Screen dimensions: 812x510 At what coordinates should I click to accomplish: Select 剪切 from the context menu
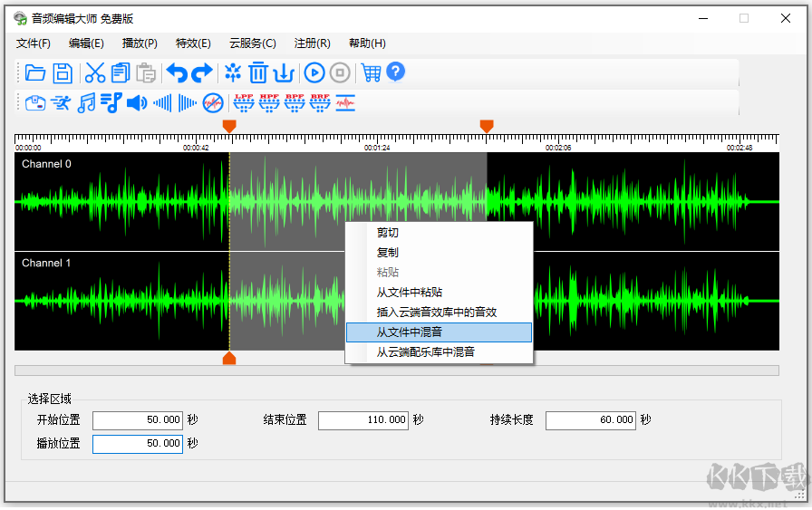point(388,233)
